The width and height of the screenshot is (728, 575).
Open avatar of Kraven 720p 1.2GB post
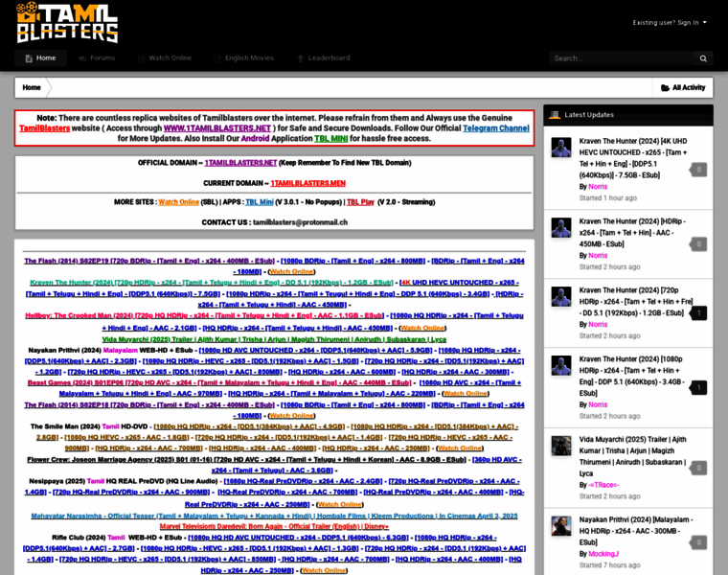pos(561,296)
